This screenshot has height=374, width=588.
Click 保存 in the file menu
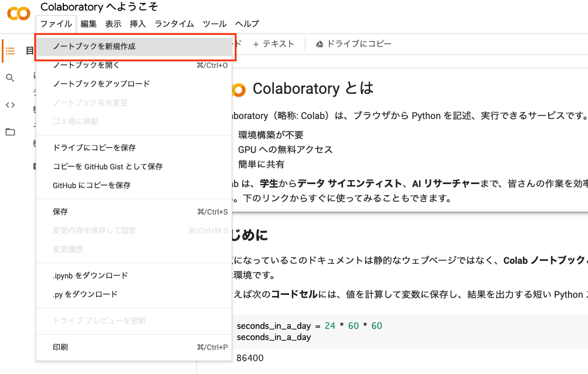(x=134, y=212)
